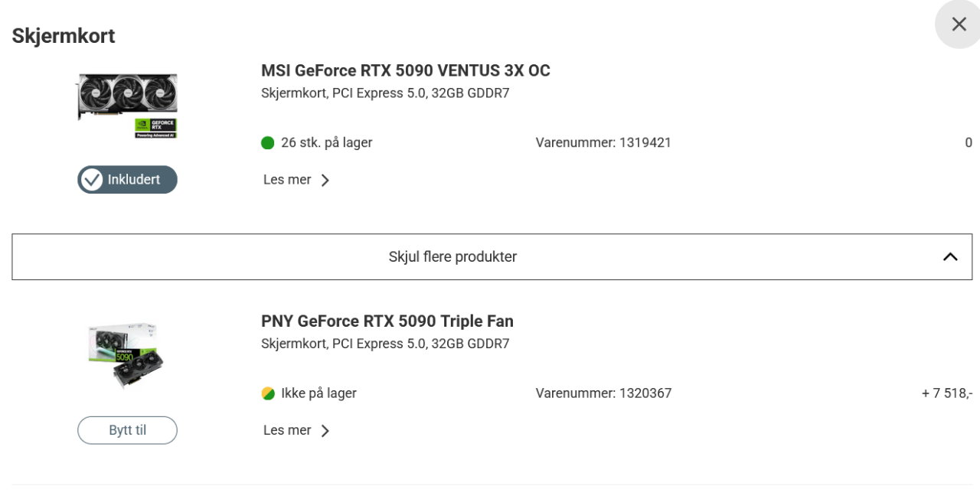Click the 'Ikke på lager' stock status text

click(x=318, y=393)
